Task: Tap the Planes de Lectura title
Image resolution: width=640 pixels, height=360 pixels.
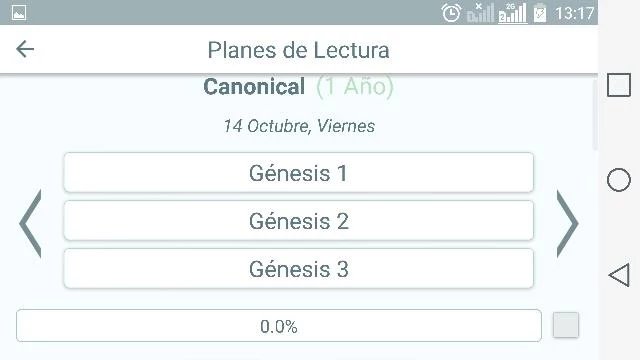Action: click(x=298, y=50)
